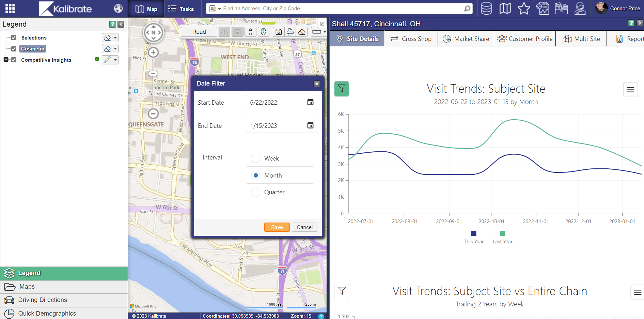Viewport: 644px width, 319px height.
Task: Open the Market Share tab
Action: (x=466, y=39)
